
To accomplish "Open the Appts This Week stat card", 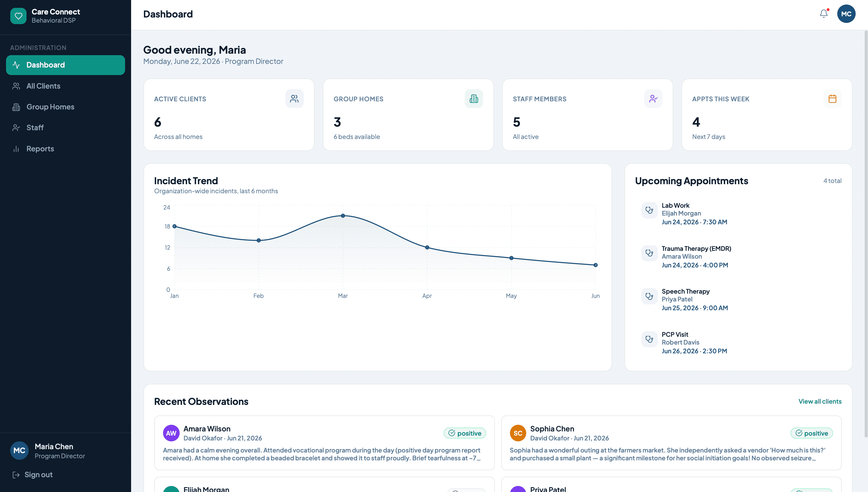I will (x=767, y=115).
